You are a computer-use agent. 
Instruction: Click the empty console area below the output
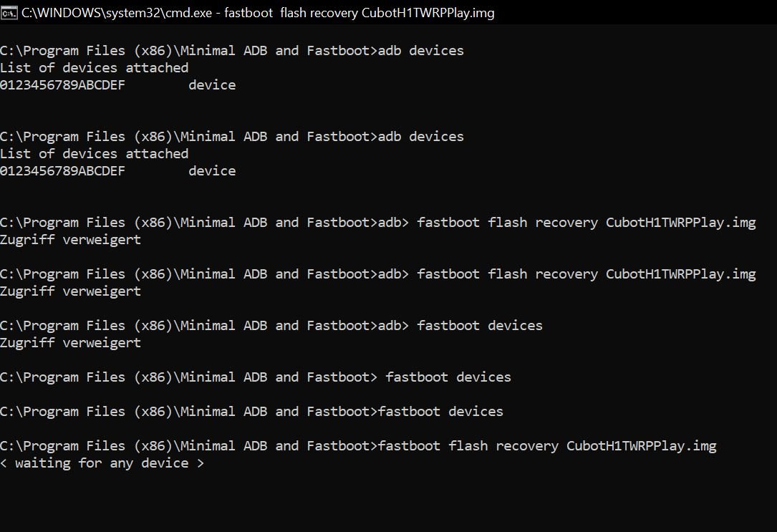(387, 501)
